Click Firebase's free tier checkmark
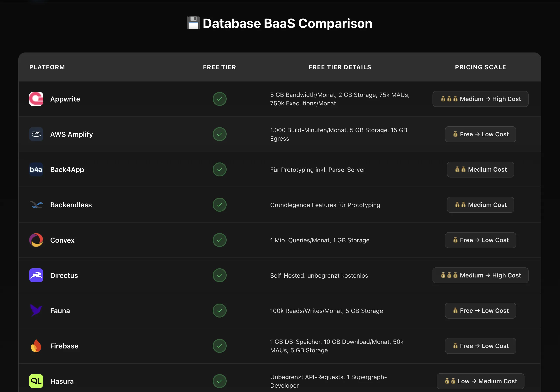The width and height of the screenshot is (560, 392). click(x=219, y=346)
